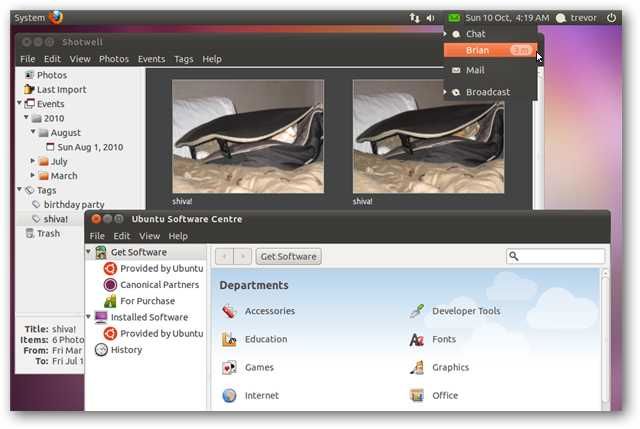Click the back navigation arrow button

tap(224, 256)
